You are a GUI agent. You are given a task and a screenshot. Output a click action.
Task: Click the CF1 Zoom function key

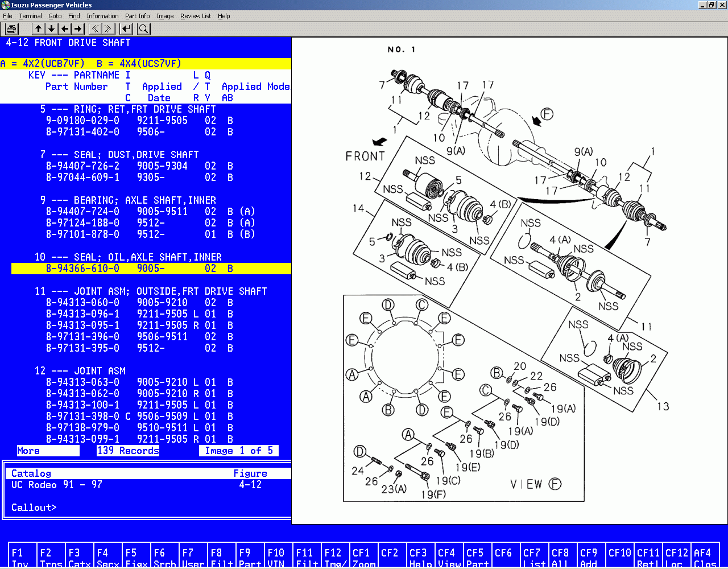click(x=363, y=556)
